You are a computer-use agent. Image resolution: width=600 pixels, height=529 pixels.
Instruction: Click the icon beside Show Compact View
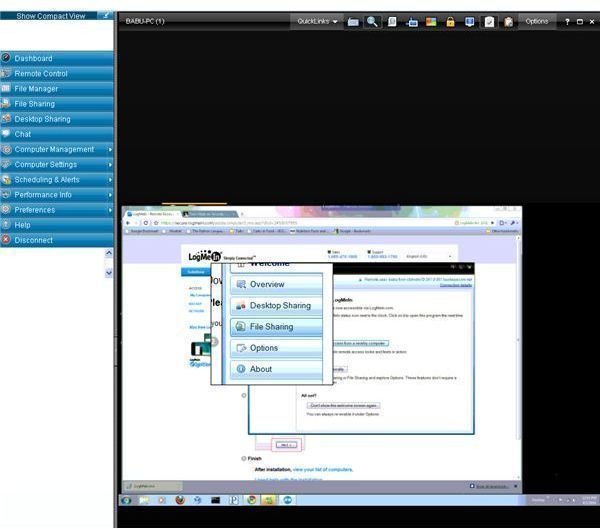[x=105, y=15]
